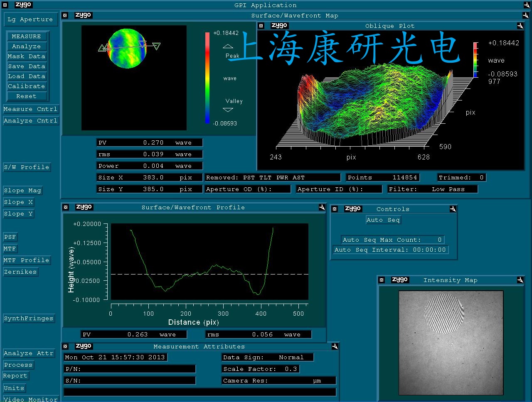The height and width of the screenshot is (402, 532).
Task: Open the Zernikes window
Action: point(20,272)
